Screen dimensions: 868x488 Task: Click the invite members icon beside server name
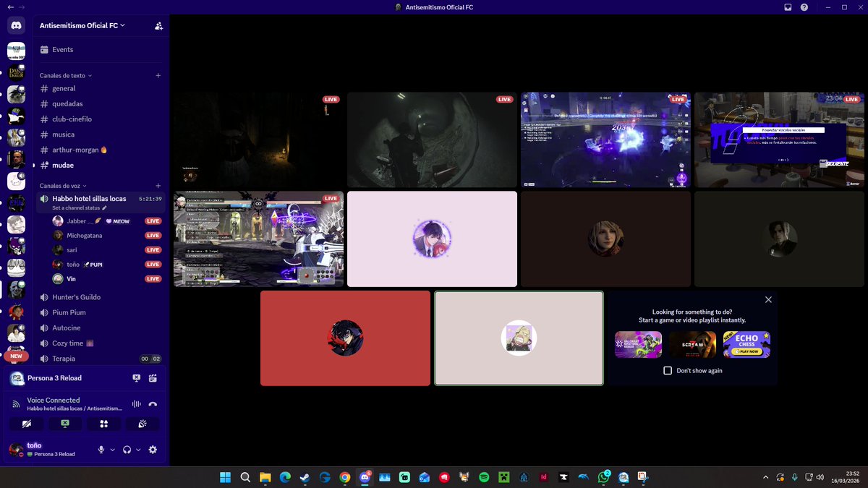pos(158,25)
